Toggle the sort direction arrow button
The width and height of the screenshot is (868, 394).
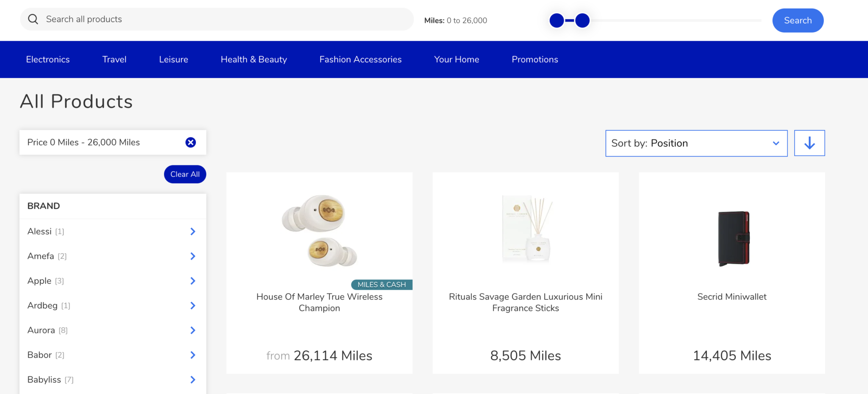point(810,143)
